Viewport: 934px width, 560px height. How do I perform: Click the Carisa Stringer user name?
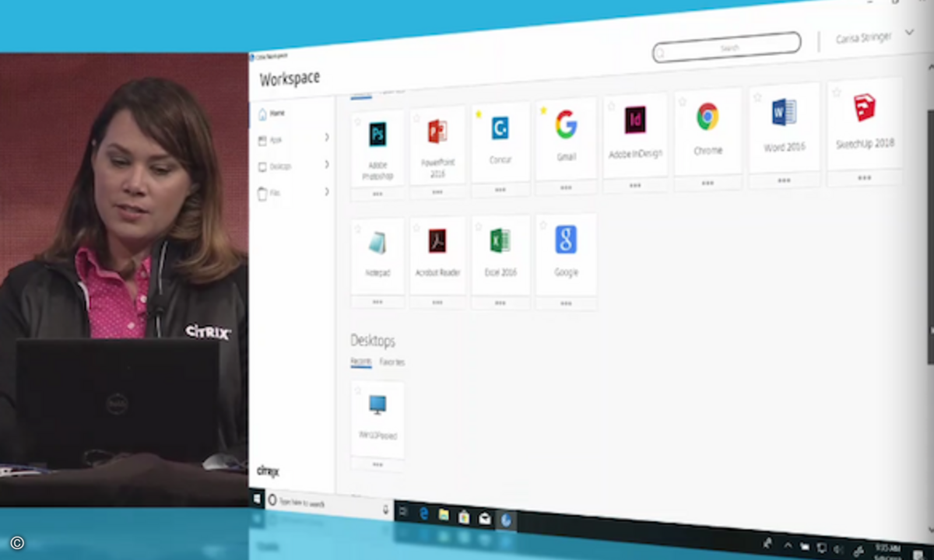tap(863, 37)
